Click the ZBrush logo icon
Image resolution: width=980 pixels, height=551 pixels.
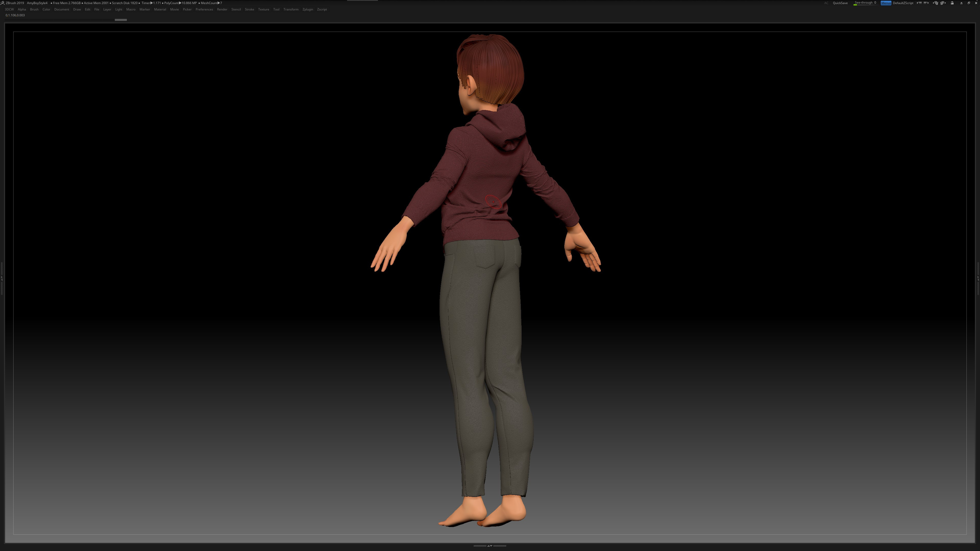[3, 3]
